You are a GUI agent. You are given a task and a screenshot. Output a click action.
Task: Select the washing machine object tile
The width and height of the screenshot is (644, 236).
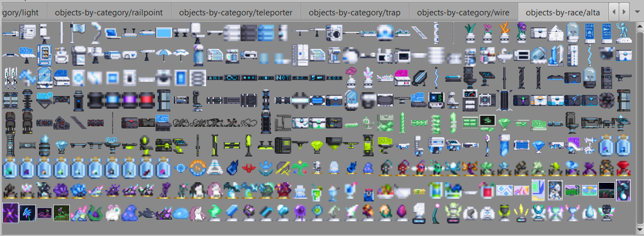334,33
